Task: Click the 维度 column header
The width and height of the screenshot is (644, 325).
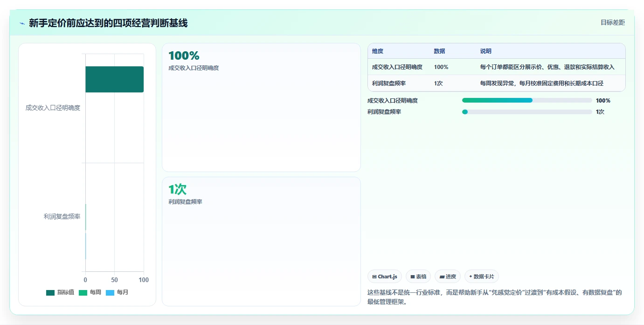Action: coord(378,51)
